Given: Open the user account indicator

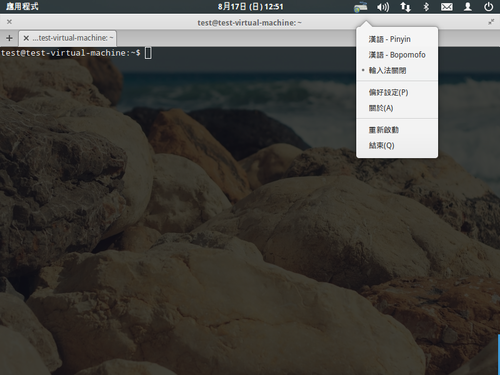Looking at the screenshot, I should pyautogui.click(x=468, y=7).
